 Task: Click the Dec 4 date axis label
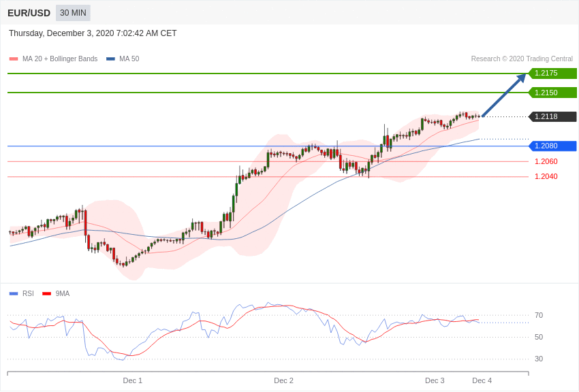482,380
